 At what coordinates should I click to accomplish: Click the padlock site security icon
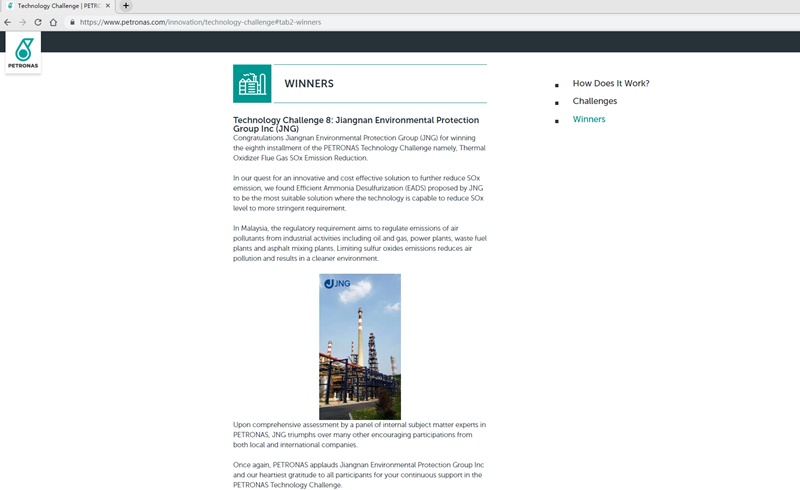[72, 22]
